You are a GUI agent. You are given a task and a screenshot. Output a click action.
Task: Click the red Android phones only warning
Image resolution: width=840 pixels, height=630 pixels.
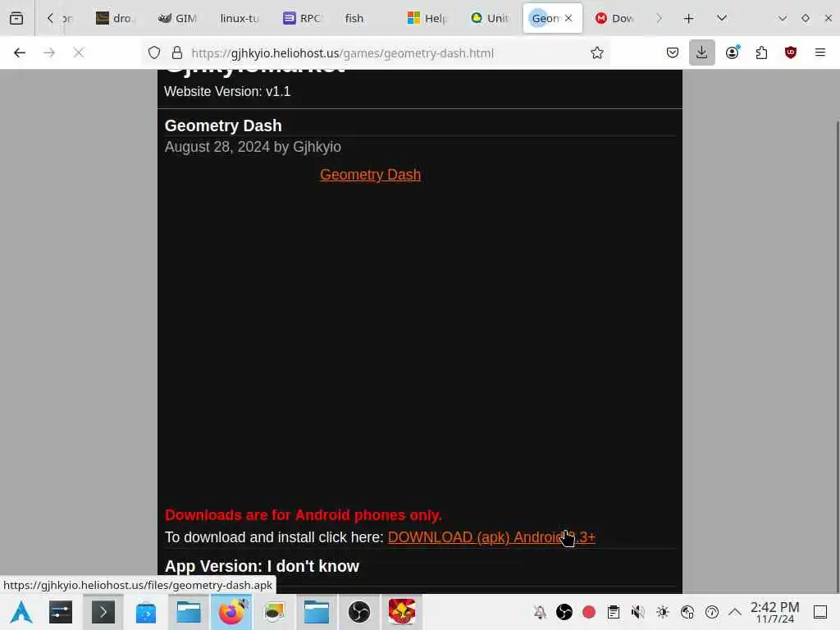(304, 515)
